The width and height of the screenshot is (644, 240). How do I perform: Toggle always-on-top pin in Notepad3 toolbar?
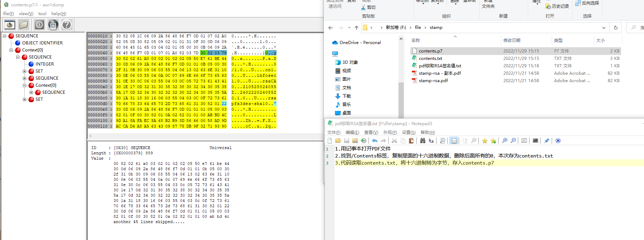coord(547,141)
